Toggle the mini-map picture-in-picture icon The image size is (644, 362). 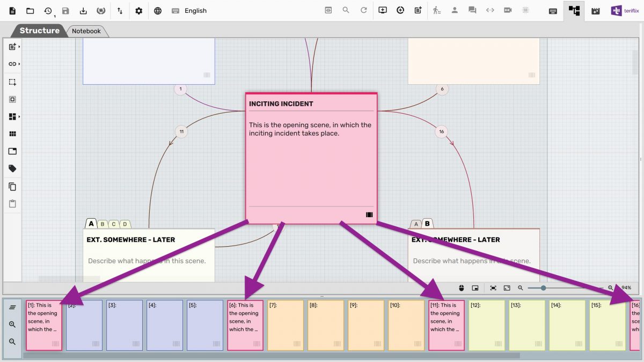point(475,288)
